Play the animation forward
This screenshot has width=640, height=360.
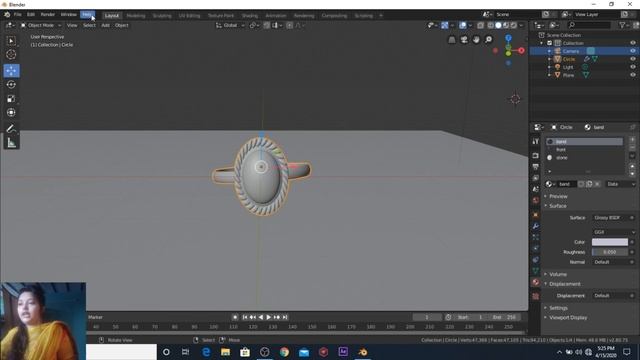point(269,317)
